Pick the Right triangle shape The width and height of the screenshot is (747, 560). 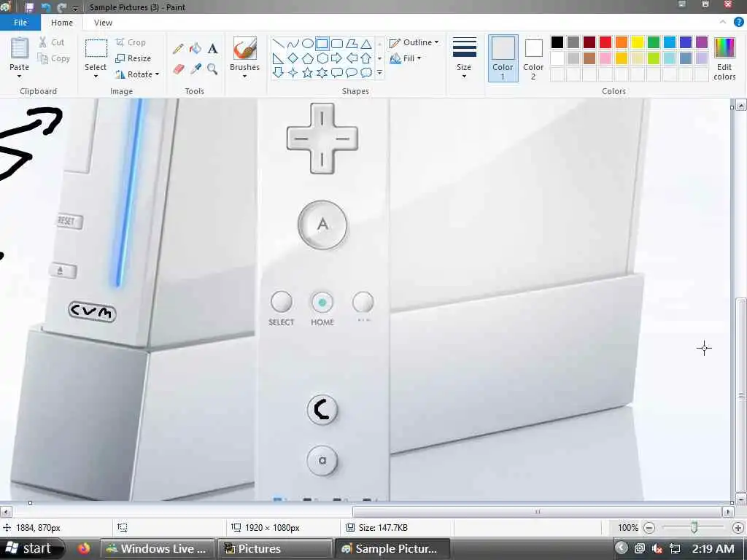click(x=278, y=58)
